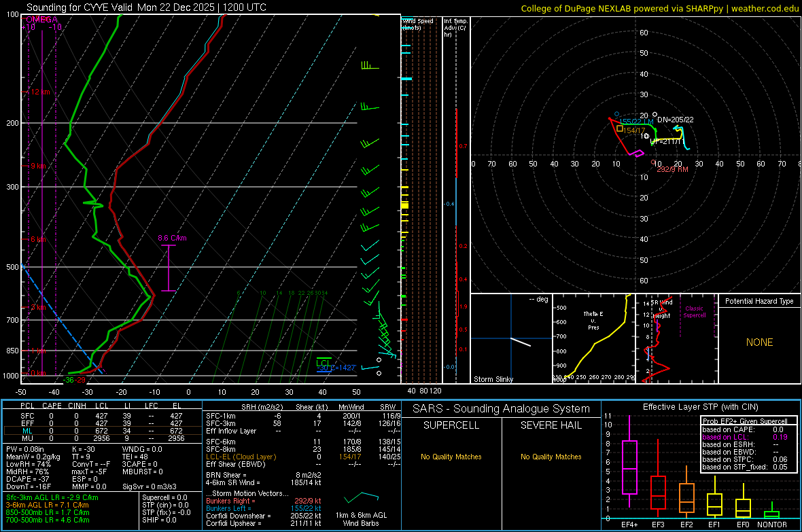802x532 pixels.
Task: Click the 155/22 LM hodograph label
Action: click(636, 122)
